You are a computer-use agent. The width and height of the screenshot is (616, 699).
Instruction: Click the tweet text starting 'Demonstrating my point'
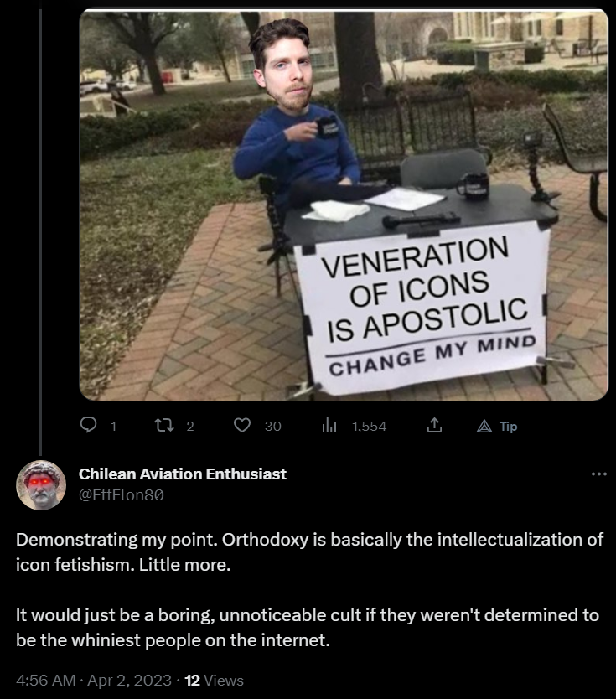[x=309, y=551]
